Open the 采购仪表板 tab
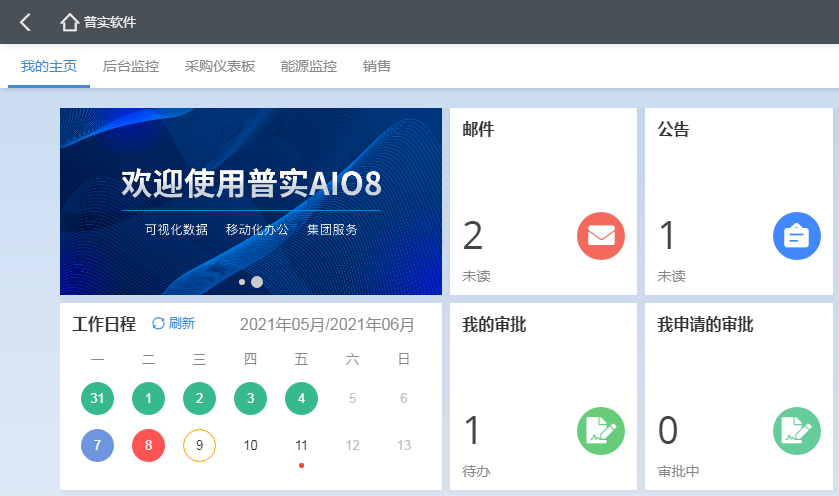Image resolution: width=839 pixels, height=496 pixels. pos(220,67)
